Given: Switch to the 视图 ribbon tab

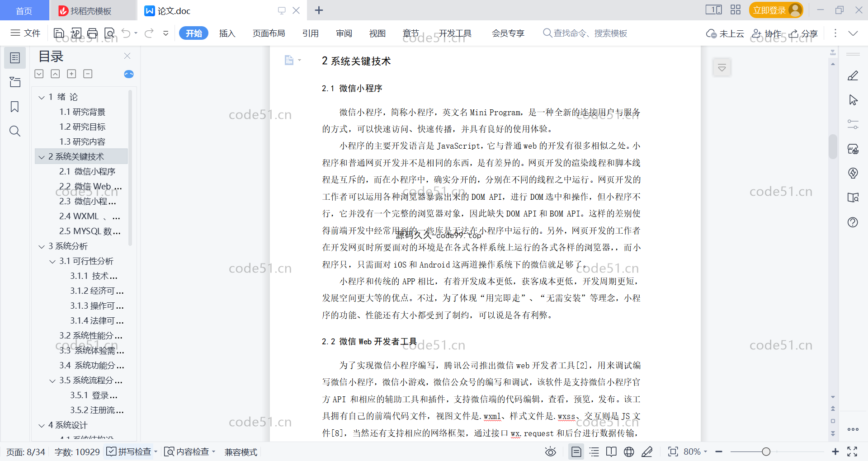Looking at the screenshot, I should point(377,33).
